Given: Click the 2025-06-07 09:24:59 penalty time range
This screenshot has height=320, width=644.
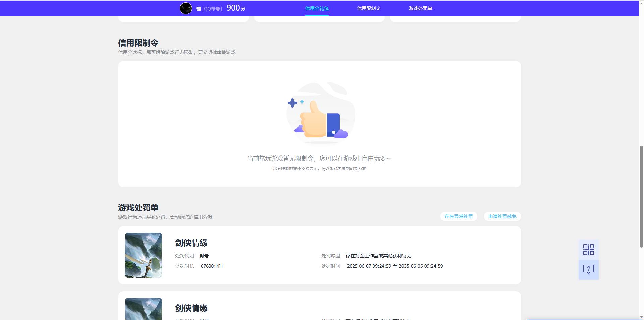Looking at the screenshot, I should click(x=395, y=266).
